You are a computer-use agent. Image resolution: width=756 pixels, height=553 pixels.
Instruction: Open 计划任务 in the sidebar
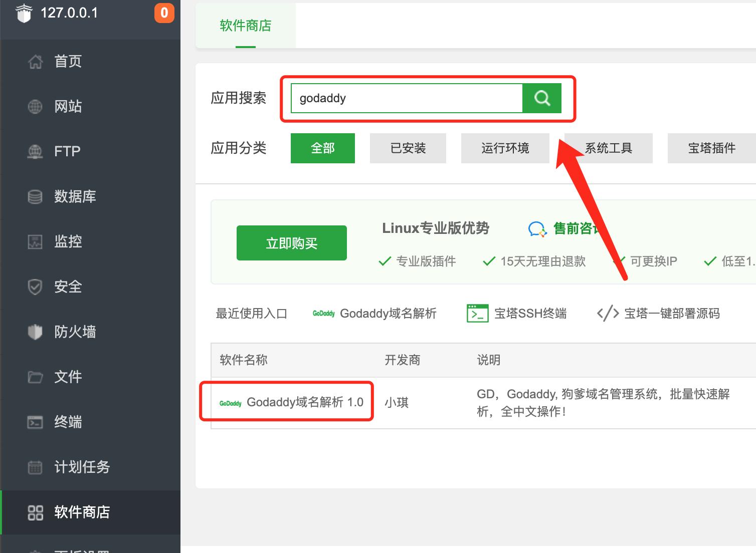(x=90, y=467)
